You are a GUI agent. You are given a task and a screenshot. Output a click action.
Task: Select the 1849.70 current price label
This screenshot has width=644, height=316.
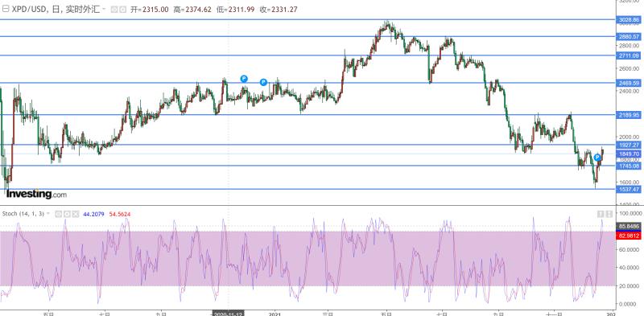(x=629, y=154)
